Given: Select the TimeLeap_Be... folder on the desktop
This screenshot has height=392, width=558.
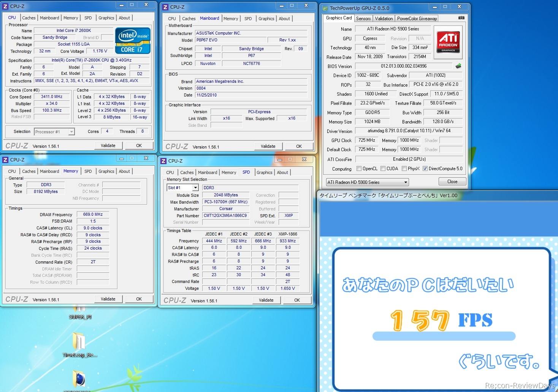Looking at the screenshot, I should (80, 345).
